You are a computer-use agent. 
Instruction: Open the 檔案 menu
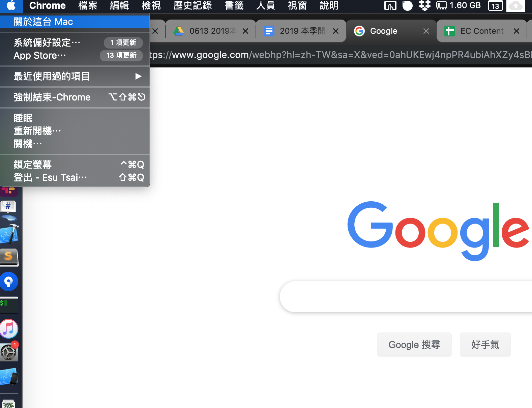88,5
